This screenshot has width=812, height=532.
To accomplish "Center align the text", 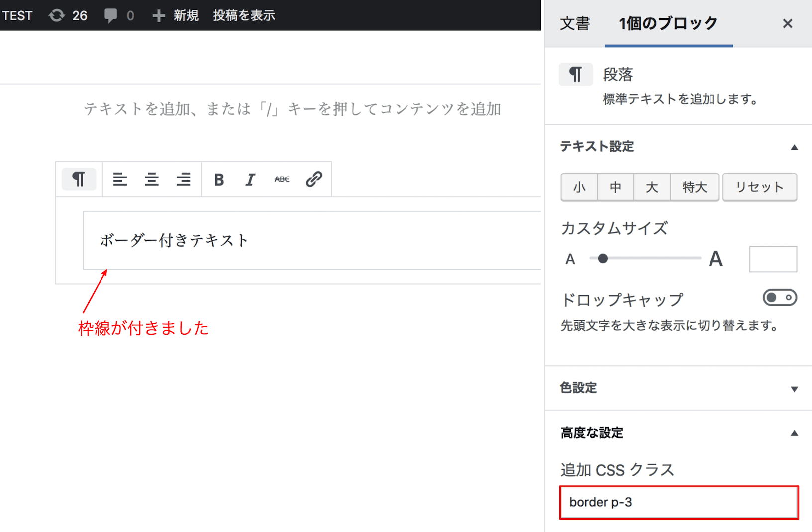I will coord(152,179).
